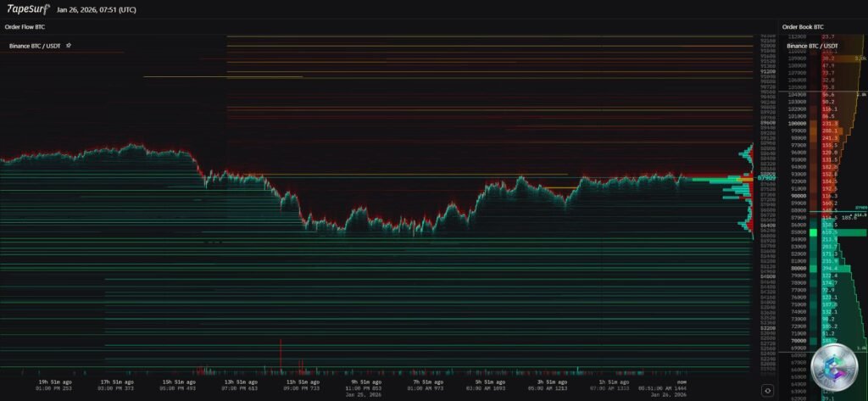Screen dimensions: 868x401
Task: Click the 85000 bid row with 610.5 volume
Action: click(826, 231)
